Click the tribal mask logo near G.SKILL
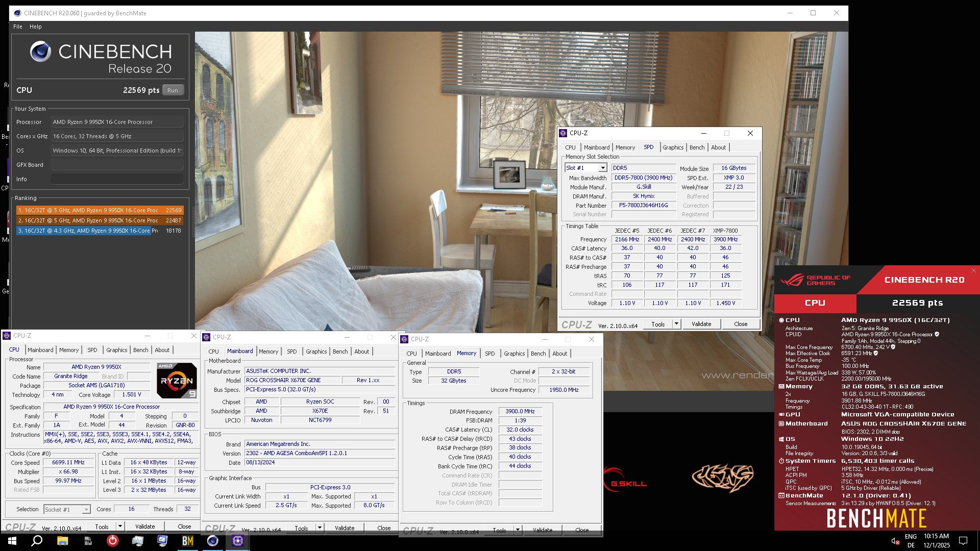Screen dimensions: 980x551 (722, 478)
